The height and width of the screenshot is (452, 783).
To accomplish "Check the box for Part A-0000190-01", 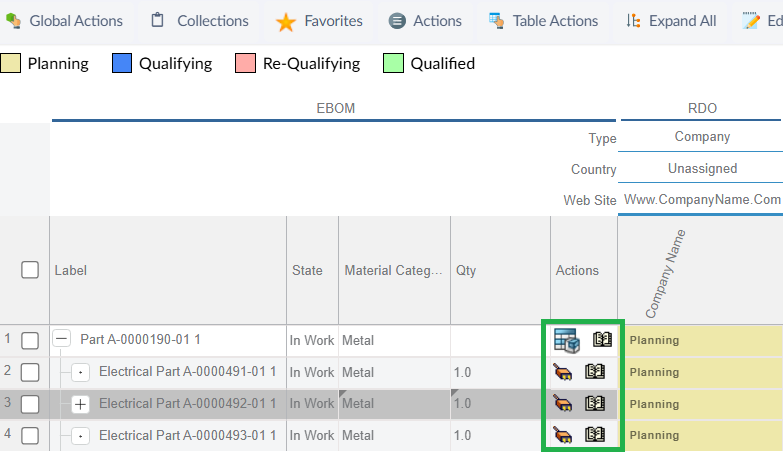I will click(30, 341).
